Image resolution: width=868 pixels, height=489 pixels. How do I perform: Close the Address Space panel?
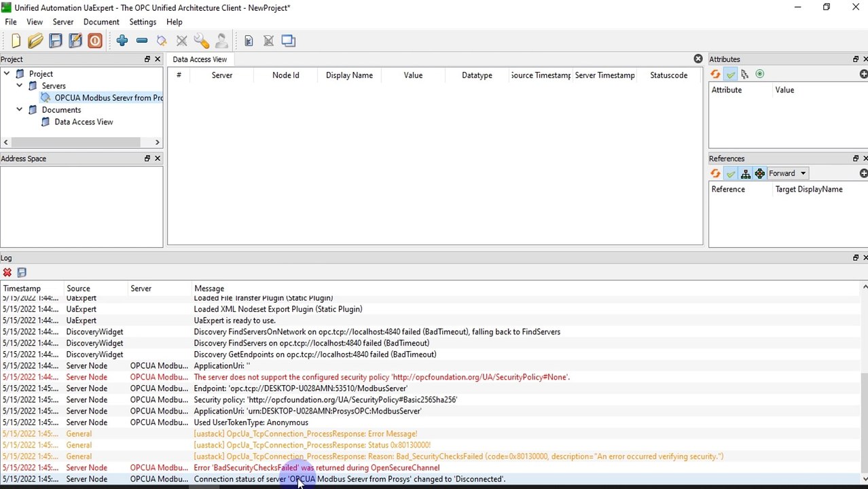[x=158, y=158]
